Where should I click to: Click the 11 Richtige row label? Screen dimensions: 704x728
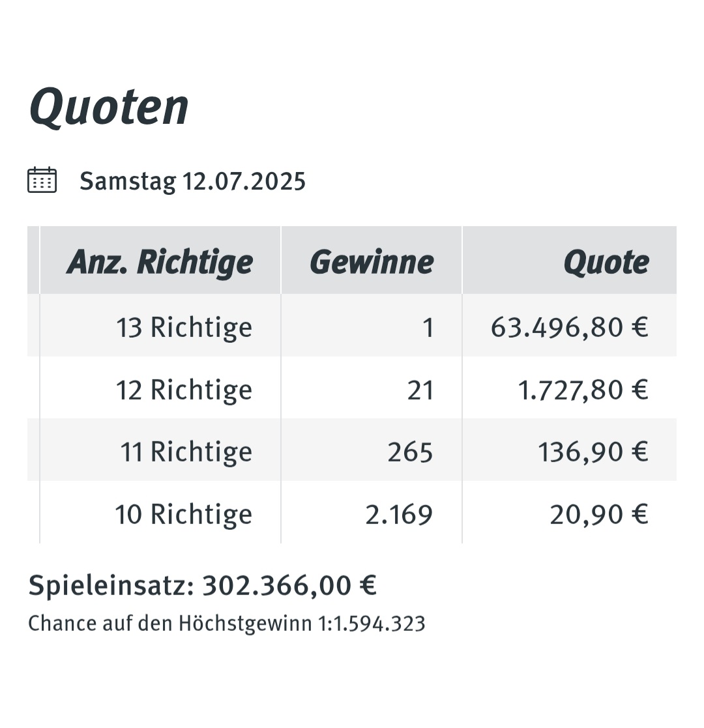pyautogui.click(x=186, y=452)
